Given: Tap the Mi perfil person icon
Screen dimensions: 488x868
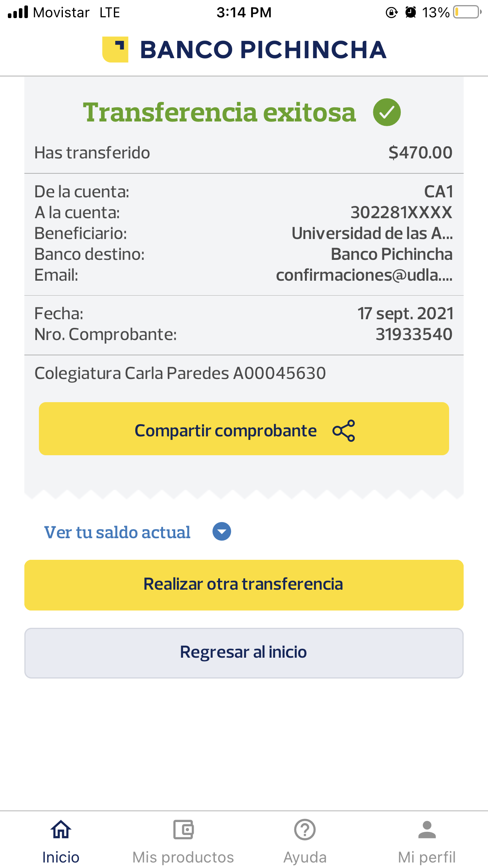Looking at the screenshot, I should (x=427, y=829).
